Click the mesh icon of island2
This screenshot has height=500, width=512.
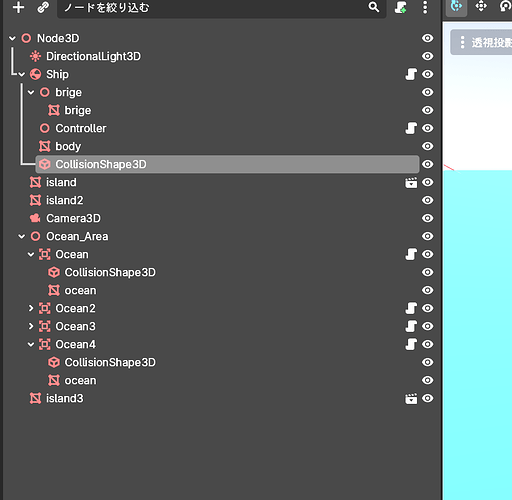(x=35, y=200)
